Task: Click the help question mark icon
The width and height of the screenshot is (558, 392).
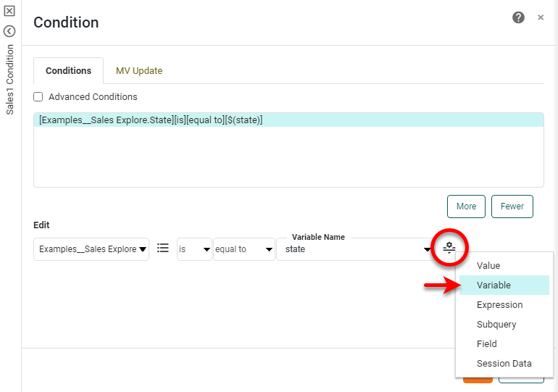Action: [518, 17]
